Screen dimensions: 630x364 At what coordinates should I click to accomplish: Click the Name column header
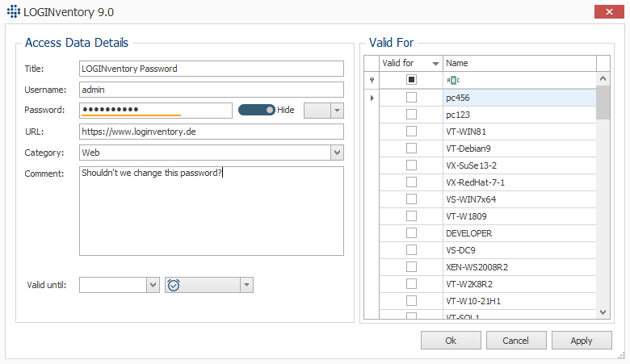click(x=519, y=64)
